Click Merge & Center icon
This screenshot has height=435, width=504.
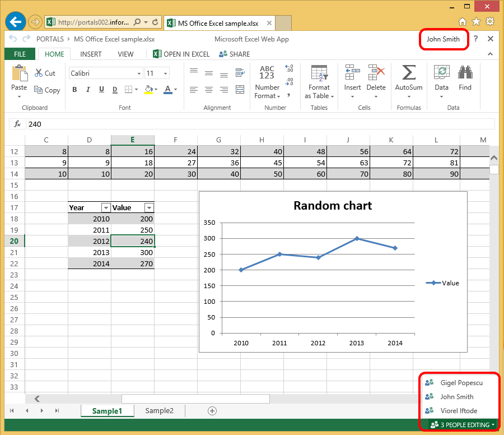click(240, 90)
